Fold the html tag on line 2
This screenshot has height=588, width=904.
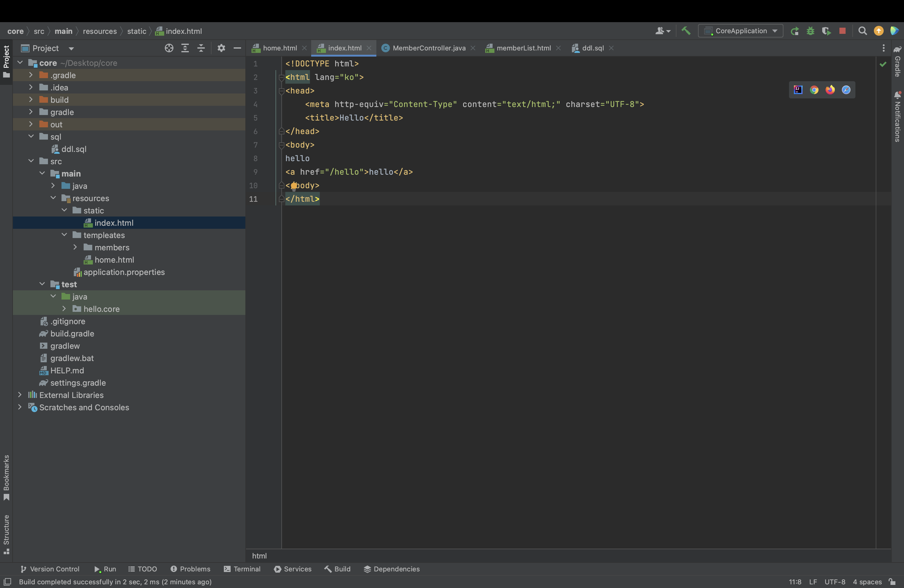[x=281, y=77]
